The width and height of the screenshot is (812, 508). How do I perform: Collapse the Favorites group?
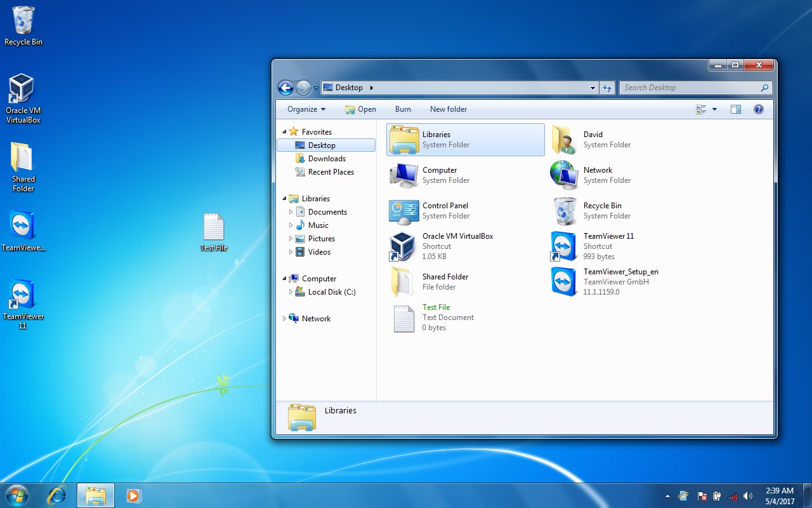point(284,131)
